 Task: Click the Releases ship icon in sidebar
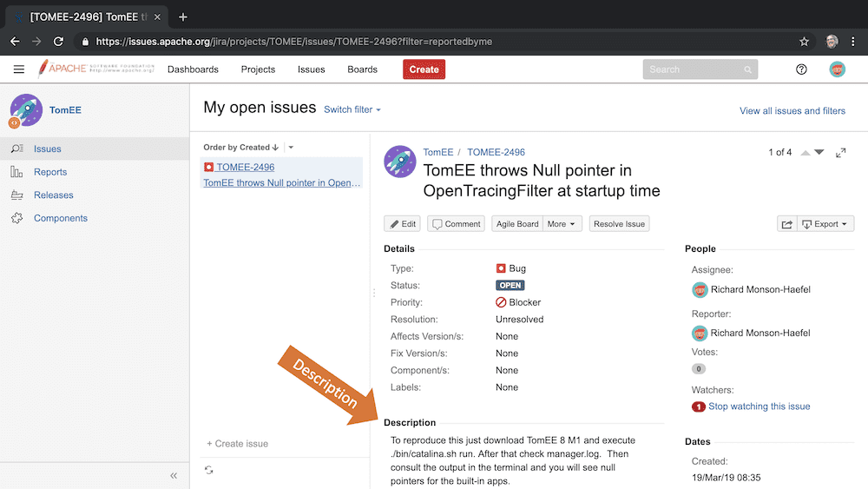click(x=17, y=195)
